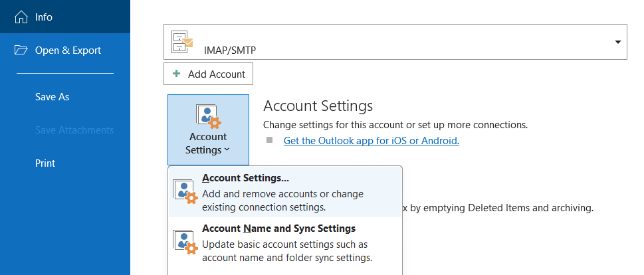Click 'Change settings for this account' description
644x275 pixels.
[395, 124]
